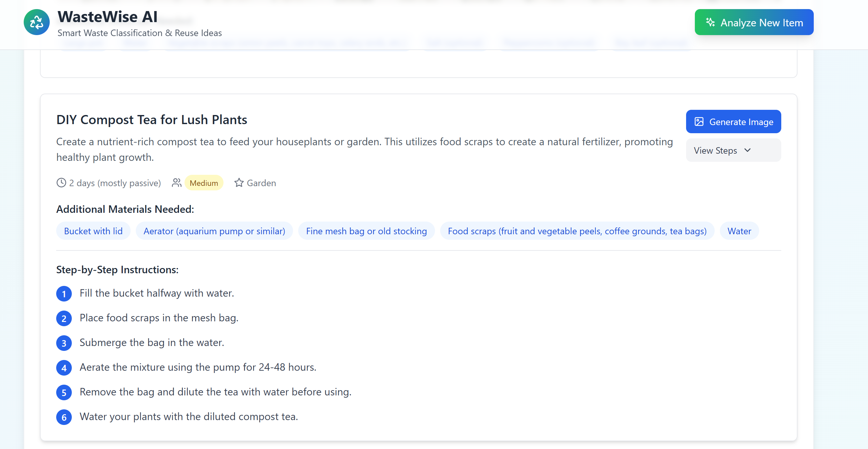Viewport: 868px width, 449px height.
Task: Click the DIY Compost Tea title
Action: tap(152, 120)
